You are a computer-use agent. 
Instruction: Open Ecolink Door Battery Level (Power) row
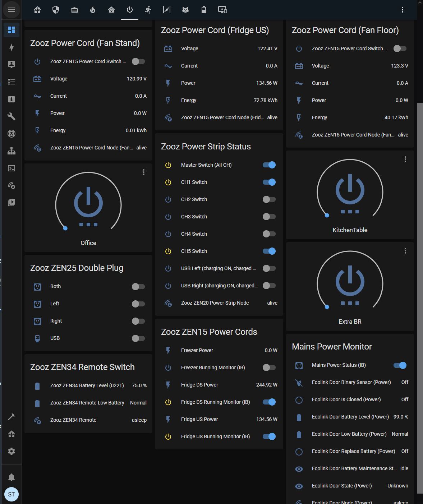350,417
